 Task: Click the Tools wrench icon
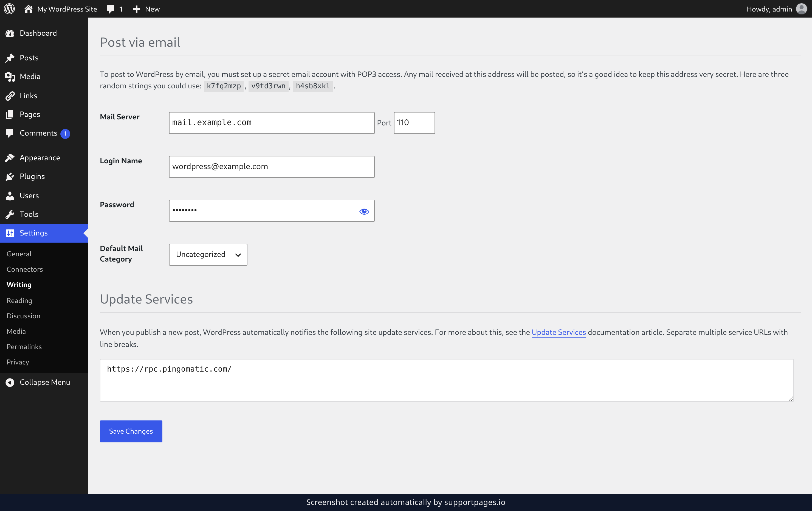(x=10, y=214)
